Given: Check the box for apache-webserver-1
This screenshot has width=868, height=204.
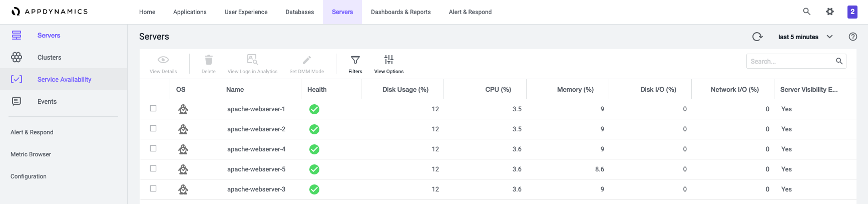Looking at the screenshot, I should pyautogui.click(x=153, y=108).
